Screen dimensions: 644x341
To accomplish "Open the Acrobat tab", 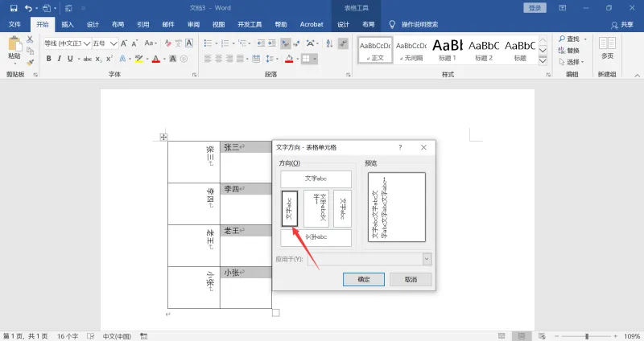I will click(x=312, y=25).
